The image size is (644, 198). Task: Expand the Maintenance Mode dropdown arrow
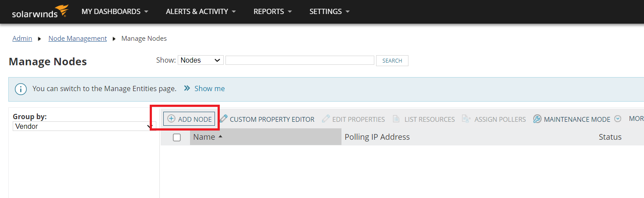click(x=618, y=119)
